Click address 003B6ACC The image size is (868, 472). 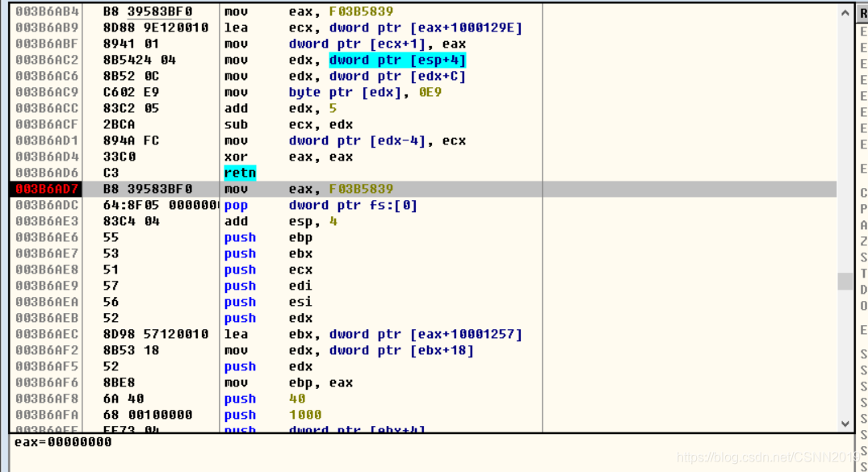pos(47,108)
